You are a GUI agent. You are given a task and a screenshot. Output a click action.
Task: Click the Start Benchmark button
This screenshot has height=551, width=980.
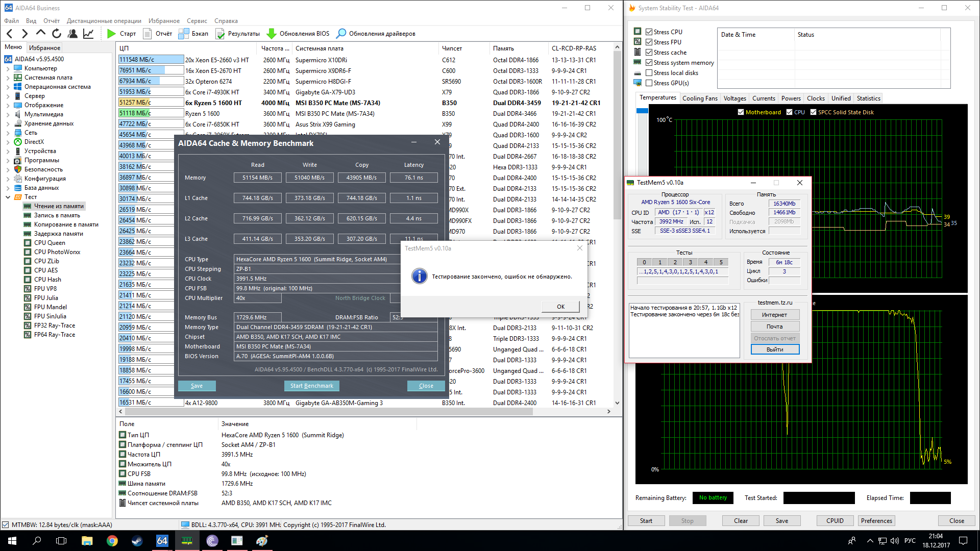click(x=311, y=386)
